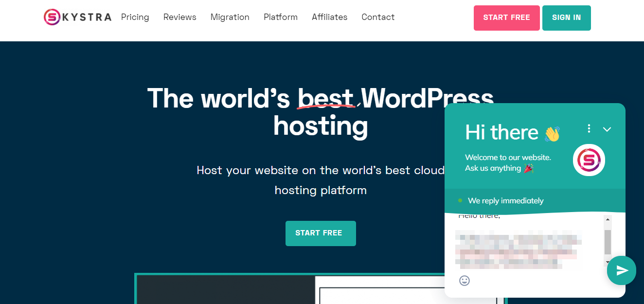Click the Skystra avatar in chat header
The height and width of the screenshot is (304, 644).
click(x=589, y=160)
